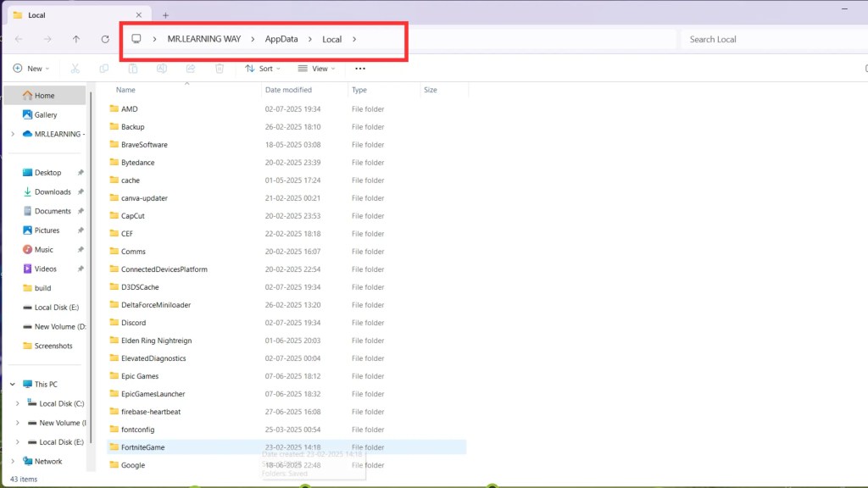This screenshot has width=868, height=488.
Task: Select the cache folder
Action: (130, 180)
